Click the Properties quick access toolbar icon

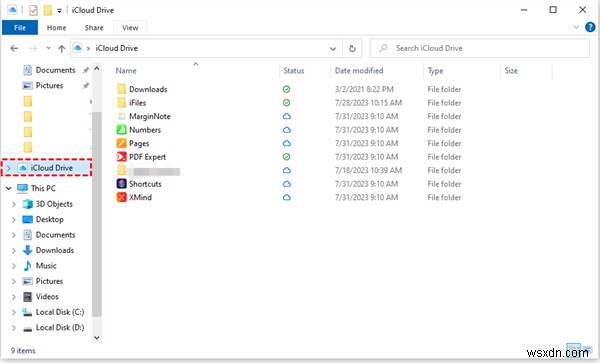33,10
